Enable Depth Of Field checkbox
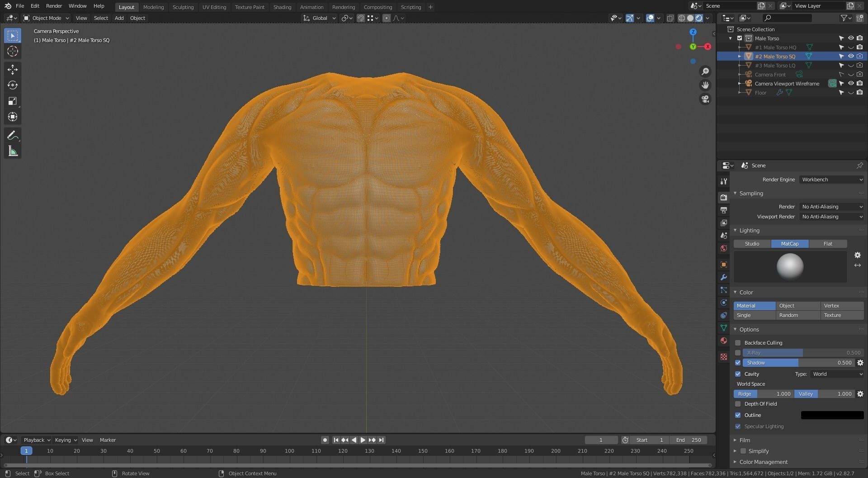The height and width of the screenshot is (478, 868). pyautogui.click(x=738, y=404)
